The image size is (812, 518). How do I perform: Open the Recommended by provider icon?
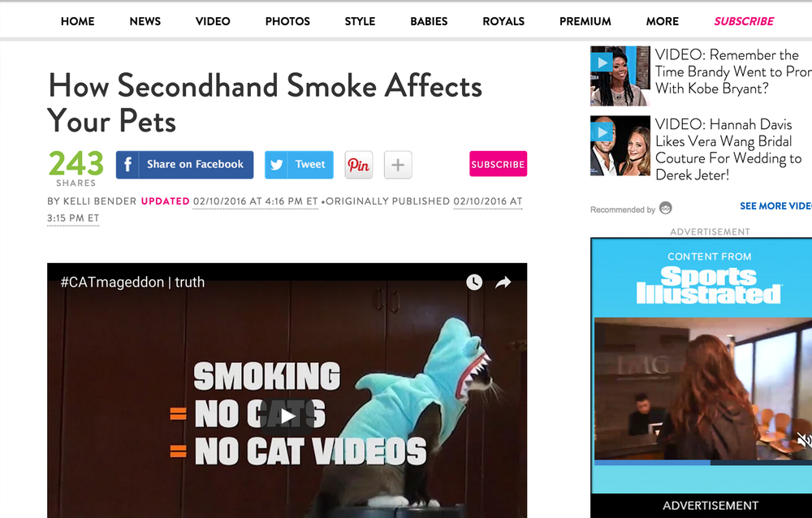(x=666, y=208)
